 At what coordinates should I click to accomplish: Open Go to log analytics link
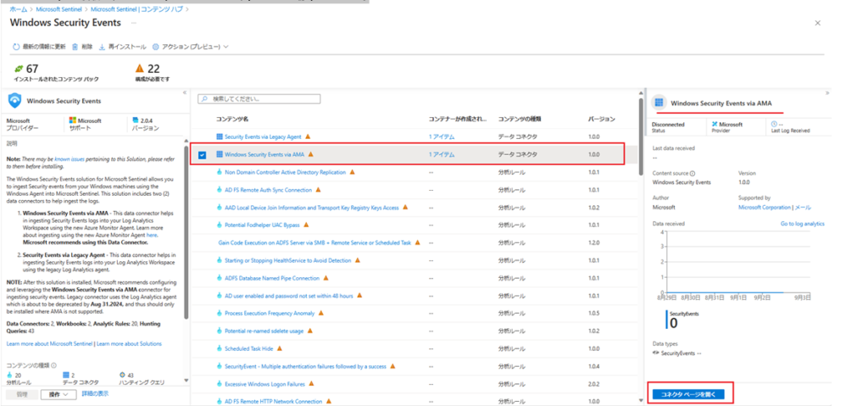click(x=802, y=224)
